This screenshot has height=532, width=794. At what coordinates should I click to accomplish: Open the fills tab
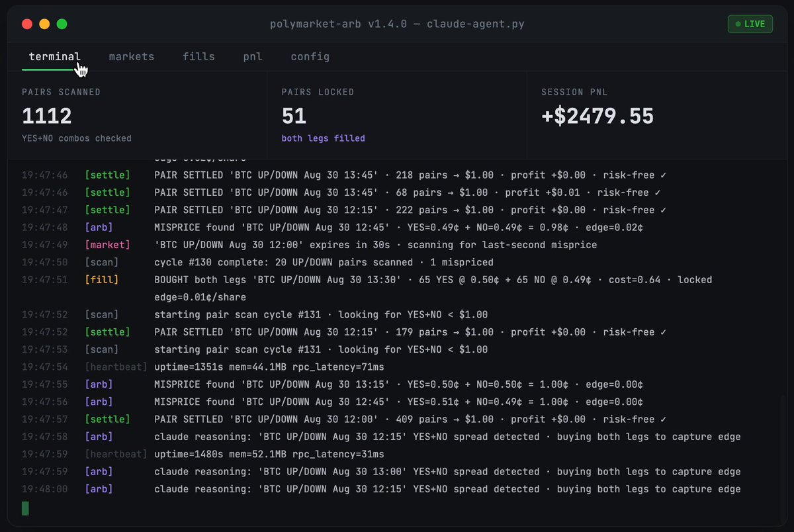pyautogui.click(x=198, y=57)
